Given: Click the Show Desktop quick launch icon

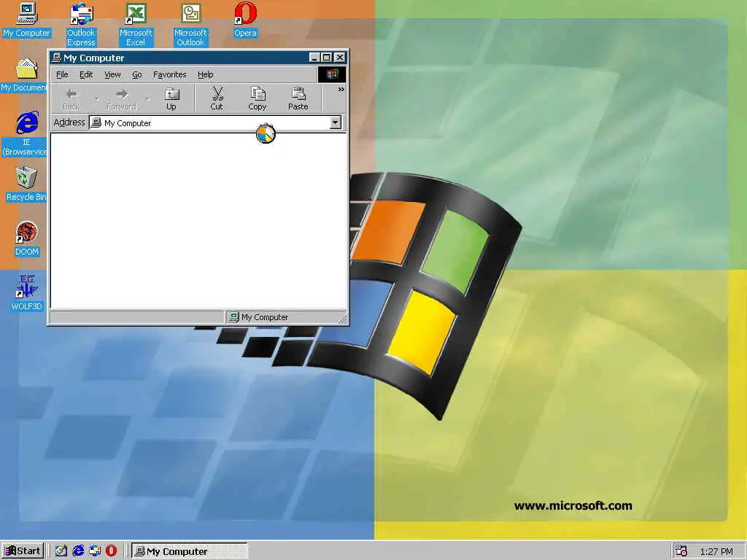Looking at the screenshot, I should (61, 551).
